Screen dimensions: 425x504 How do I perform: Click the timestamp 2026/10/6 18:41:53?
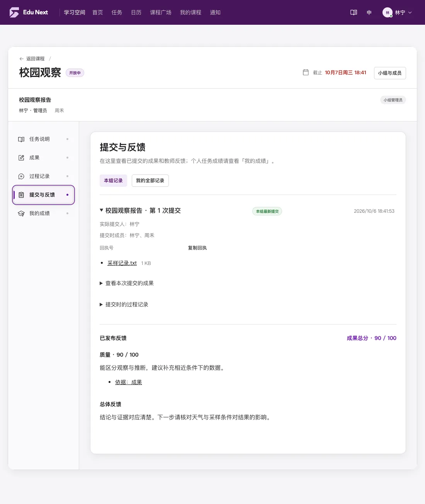tap(374, 211)
